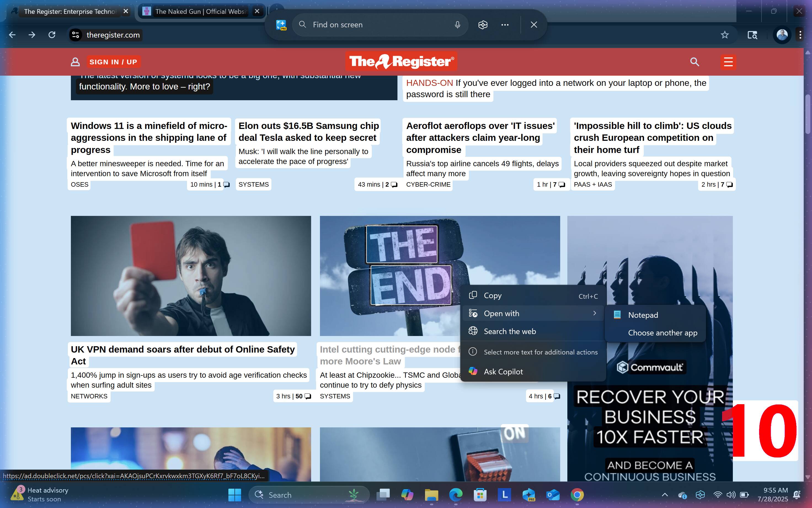The height and width of the screenshot is (508, 812).
Task: Click the SIGN IN / UP button
Action: pos(113,62)
